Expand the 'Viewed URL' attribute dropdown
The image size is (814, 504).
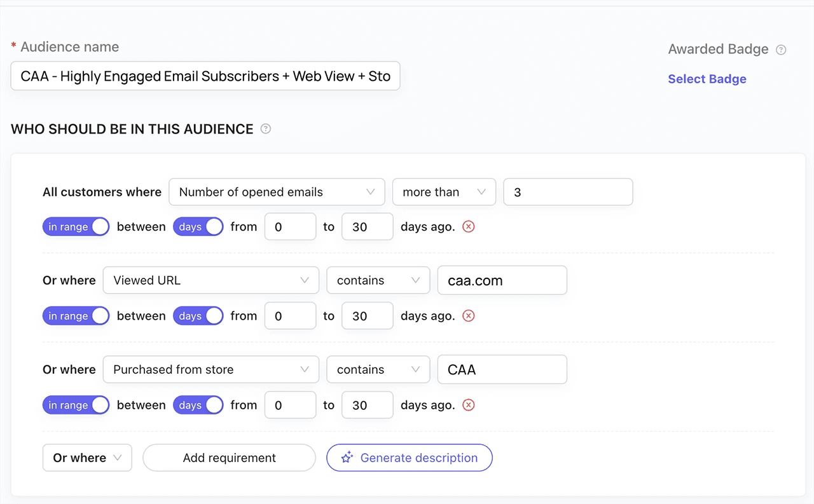pyautogui.click(x=210, y=280)
